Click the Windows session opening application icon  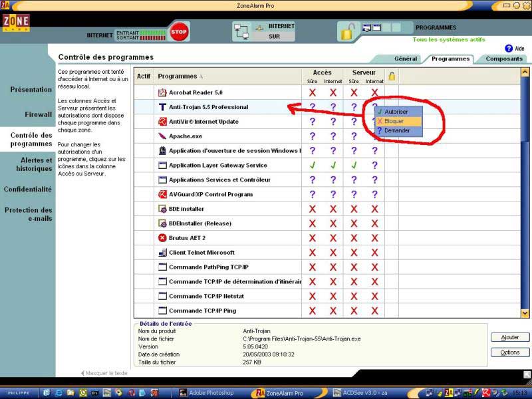(162, 151)
